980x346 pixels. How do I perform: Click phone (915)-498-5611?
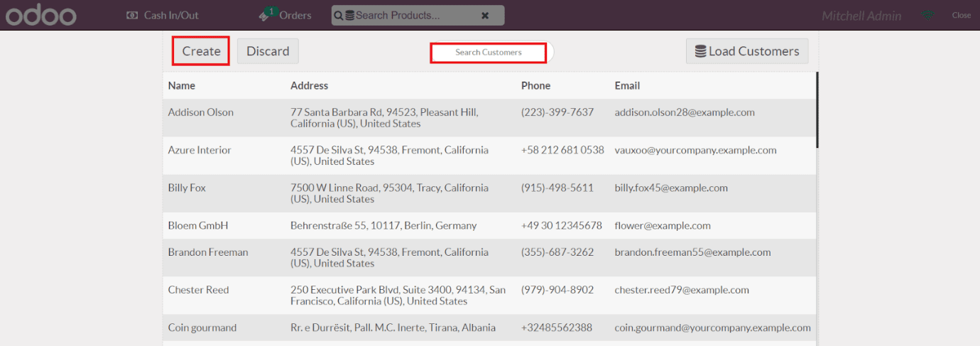pos(557,188)
